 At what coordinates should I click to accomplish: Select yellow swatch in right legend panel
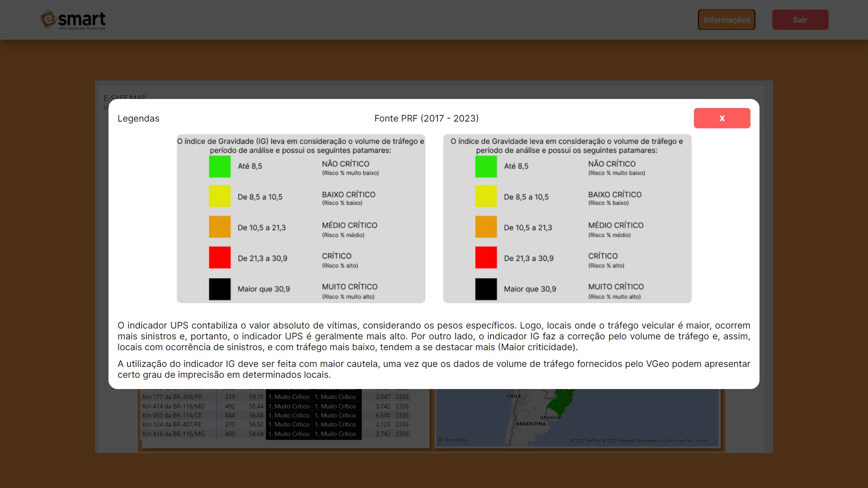pos(486,196)
